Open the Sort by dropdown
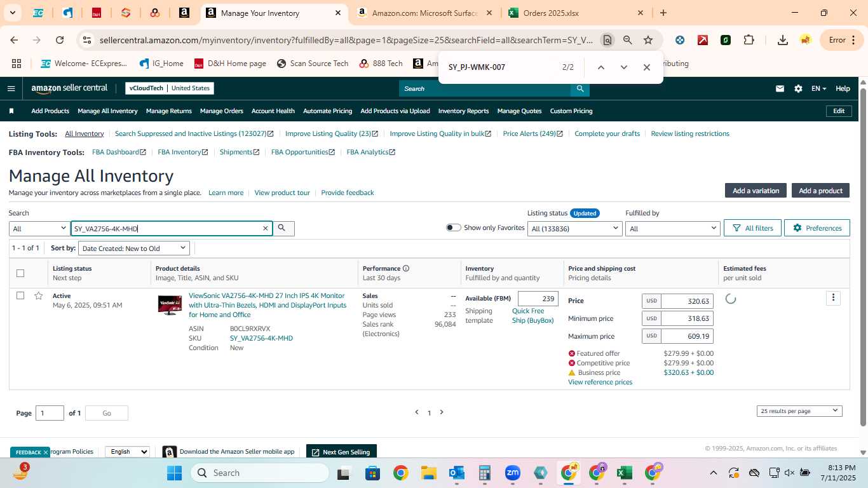 133,248
